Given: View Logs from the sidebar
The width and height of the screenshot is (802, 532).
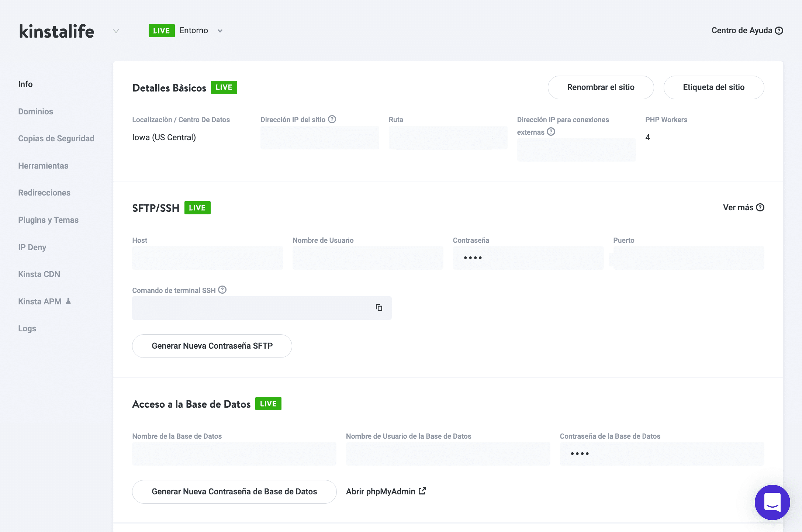Looking at the screenshot, I should click(x=27, y=328).
